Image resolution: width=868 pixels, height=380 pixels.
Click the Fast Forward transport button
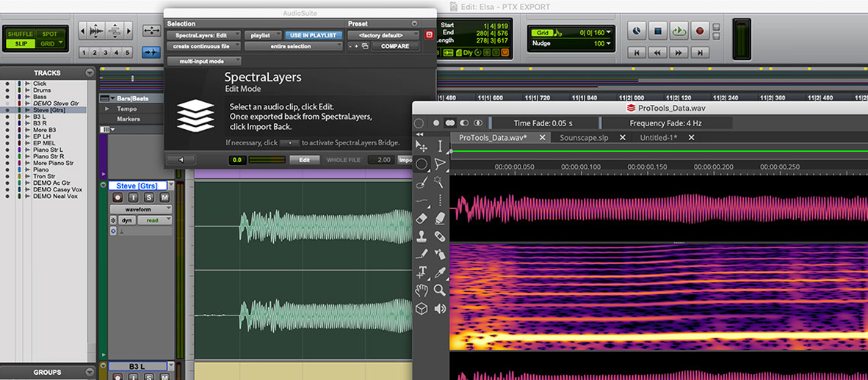pos(679,53)
